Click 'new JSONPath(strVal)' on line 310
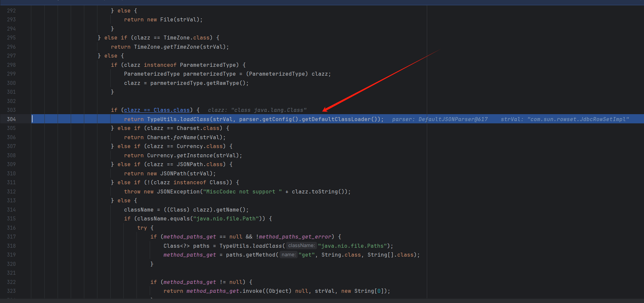 click(x=180, y=173)
